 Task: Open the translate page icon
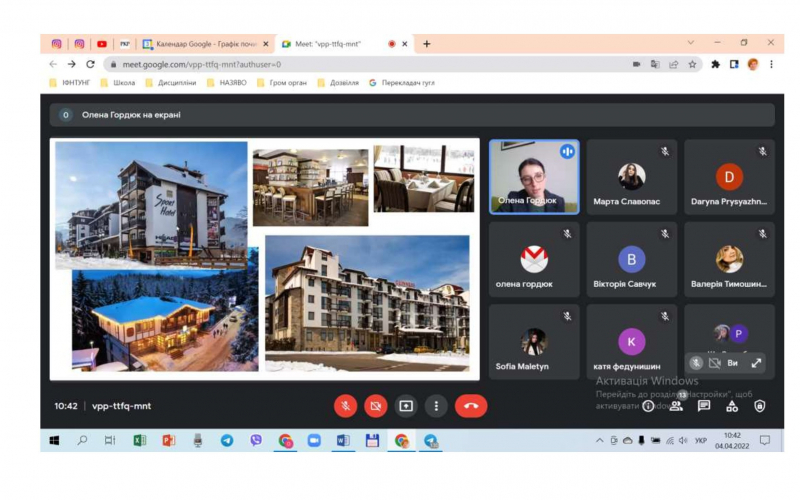coord(655,64)
